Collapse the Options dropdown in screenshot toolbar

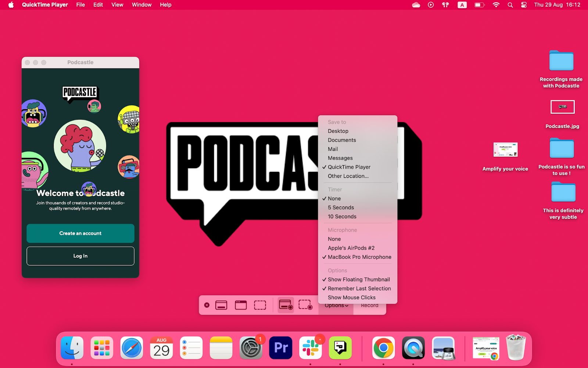tap(336, 305)
